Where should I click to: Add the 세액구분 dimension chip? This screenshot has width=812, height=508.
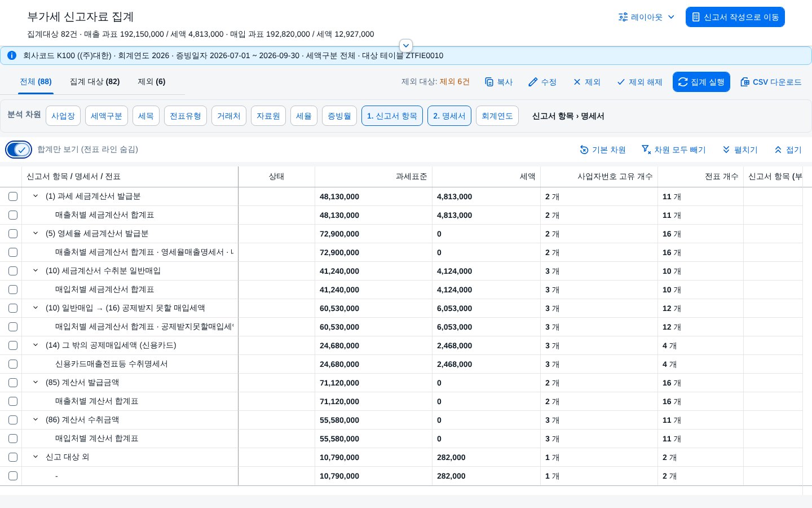click(107, 116)
